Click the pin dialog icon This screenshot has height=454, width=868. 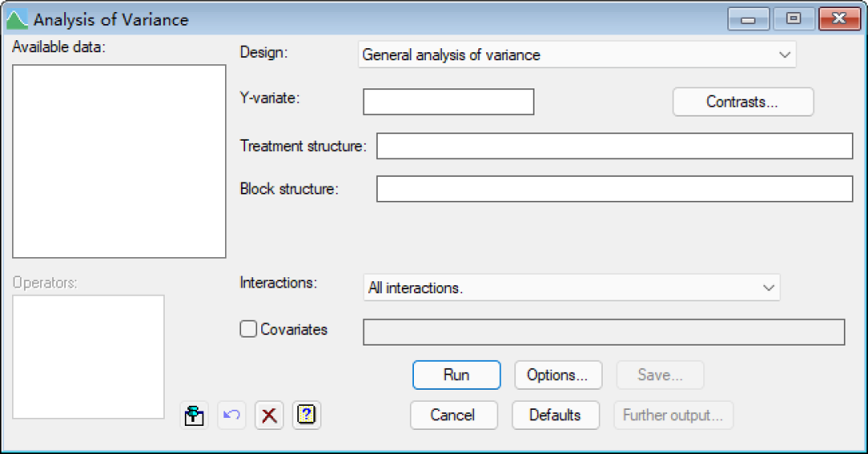tap(194, 415)
